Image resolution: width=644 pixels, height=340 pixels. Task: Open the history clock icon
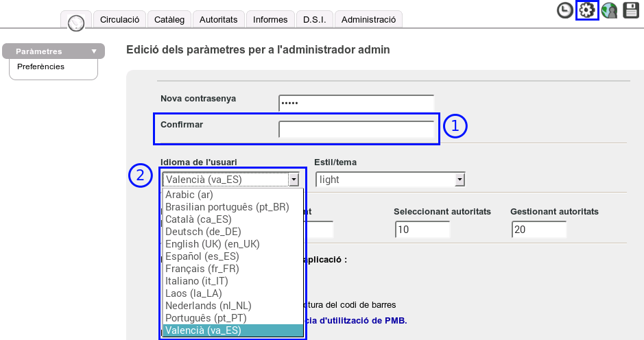[565, 10]
